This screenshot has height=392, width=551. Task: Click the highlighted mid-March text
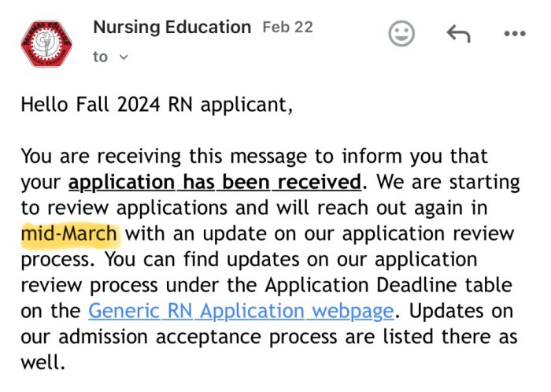coord(69,234)
